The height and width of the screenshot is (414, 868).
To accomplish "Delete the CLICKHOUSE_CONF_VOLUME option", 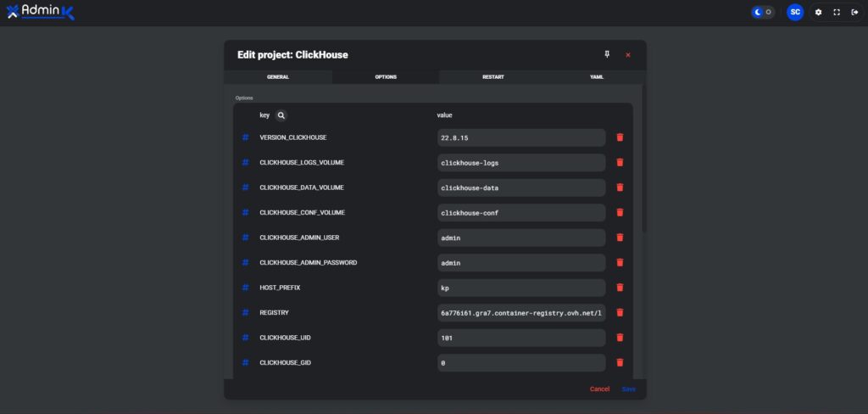I will 620,212.
